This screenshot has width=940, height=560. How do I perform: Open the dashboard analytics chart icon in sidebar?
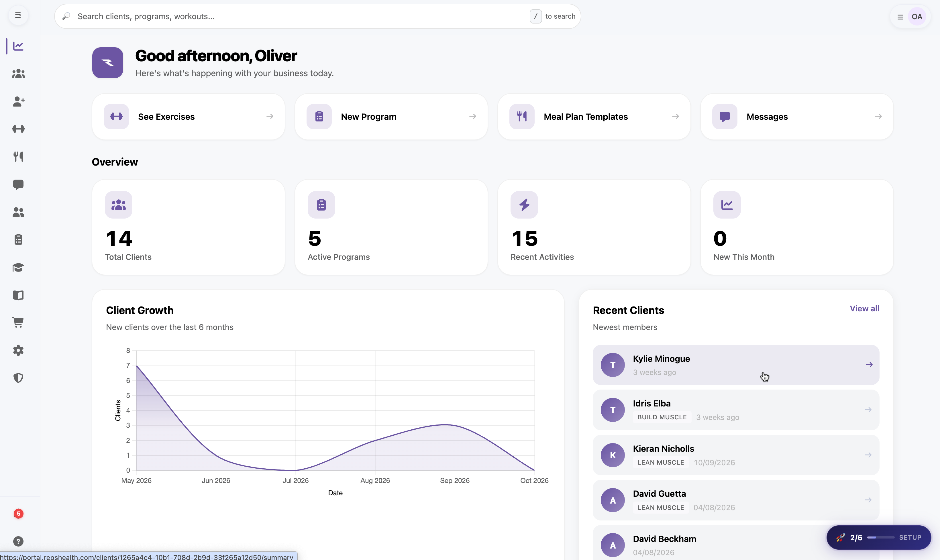pos(18,46)
